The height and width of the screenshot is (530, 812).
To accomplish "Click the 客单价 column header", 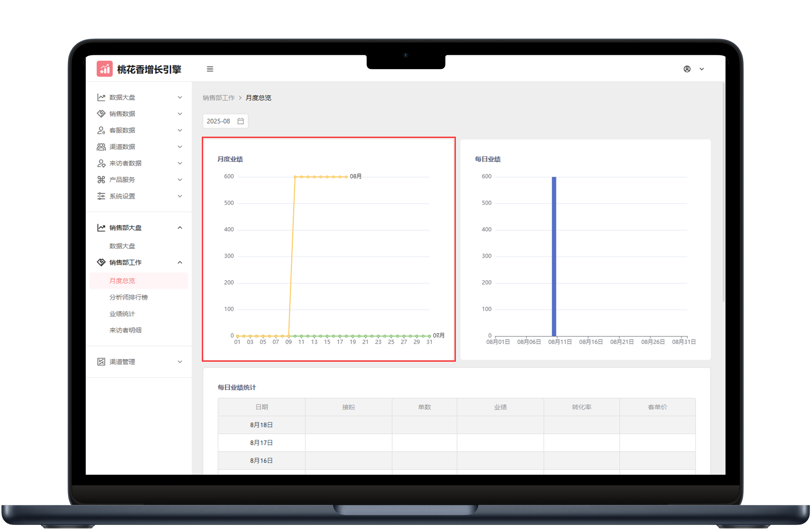I will (x=657, y=407).
